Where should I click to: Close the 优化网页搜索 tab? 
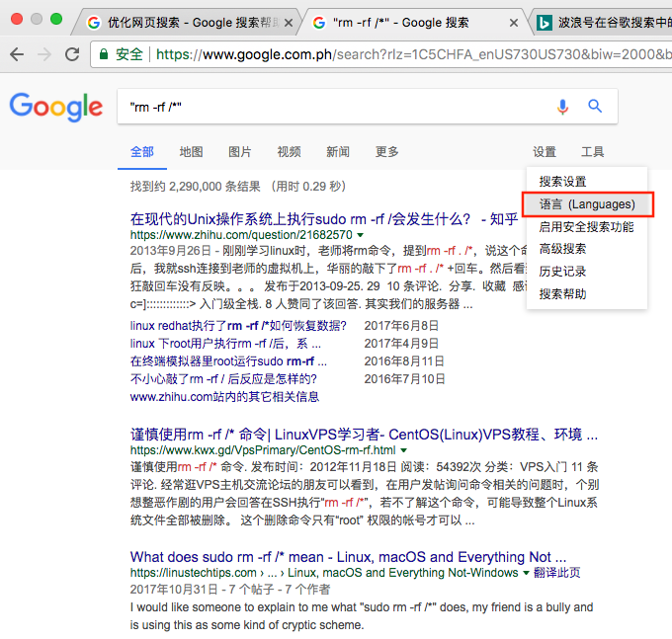tap(289, 23)
